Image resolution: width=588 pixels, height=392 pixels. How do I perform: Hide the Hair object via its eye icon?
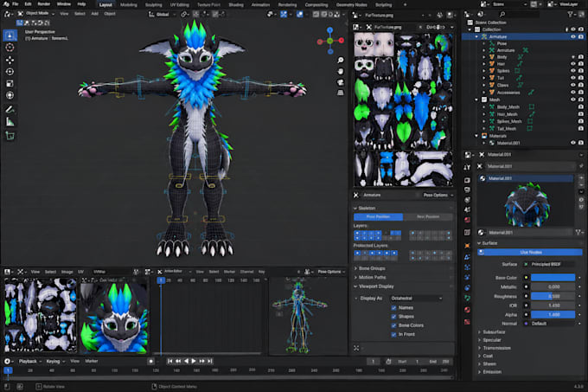pos(573,64)
